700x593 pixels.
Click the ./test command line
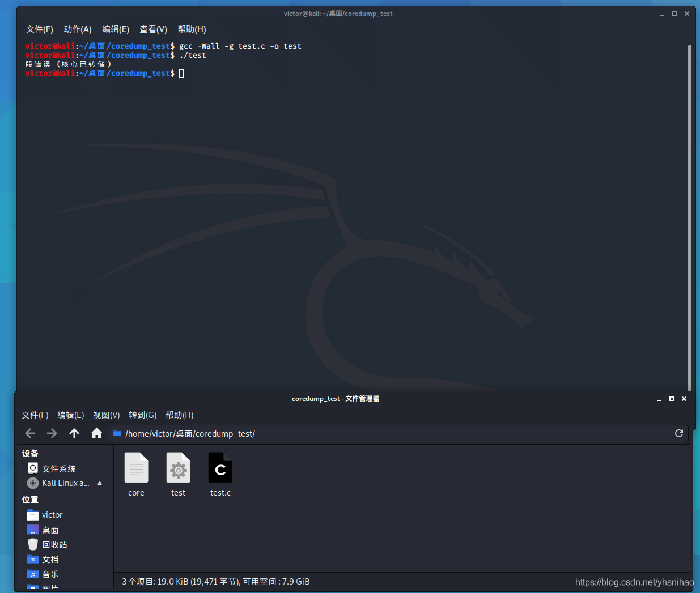click(193, 56)
